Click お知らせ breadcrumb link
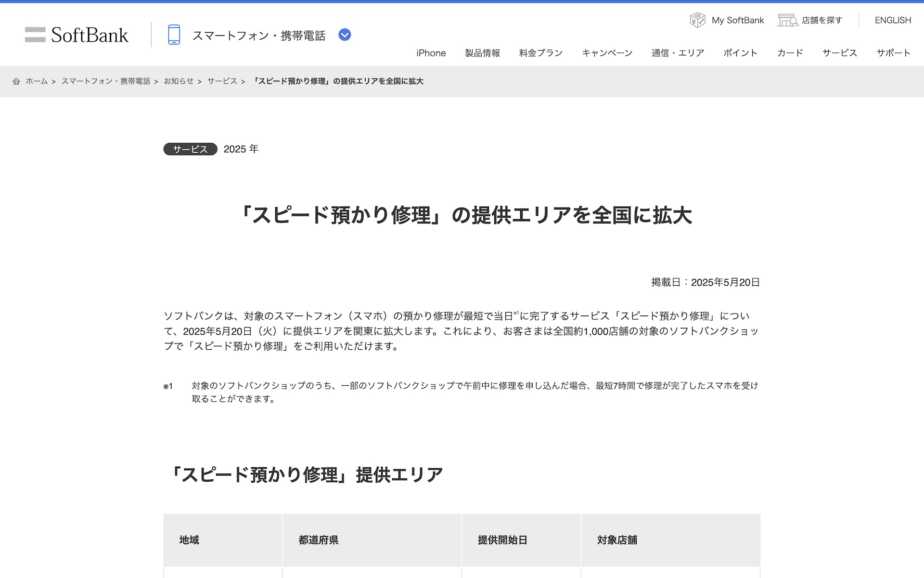 coord(179,81)
